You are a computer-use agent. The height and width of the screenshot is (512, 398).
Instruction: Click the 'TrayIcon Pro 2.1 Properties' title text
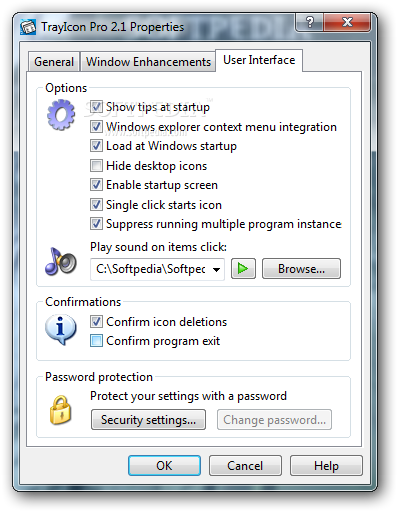(113, 27)
